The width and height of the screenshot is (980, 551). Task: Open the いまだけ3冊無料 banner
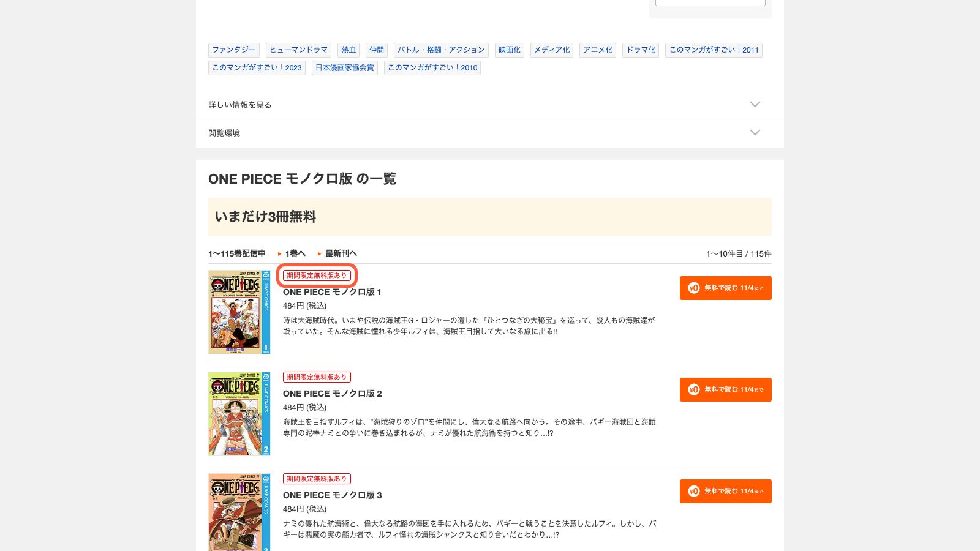[x=490, y=217]
